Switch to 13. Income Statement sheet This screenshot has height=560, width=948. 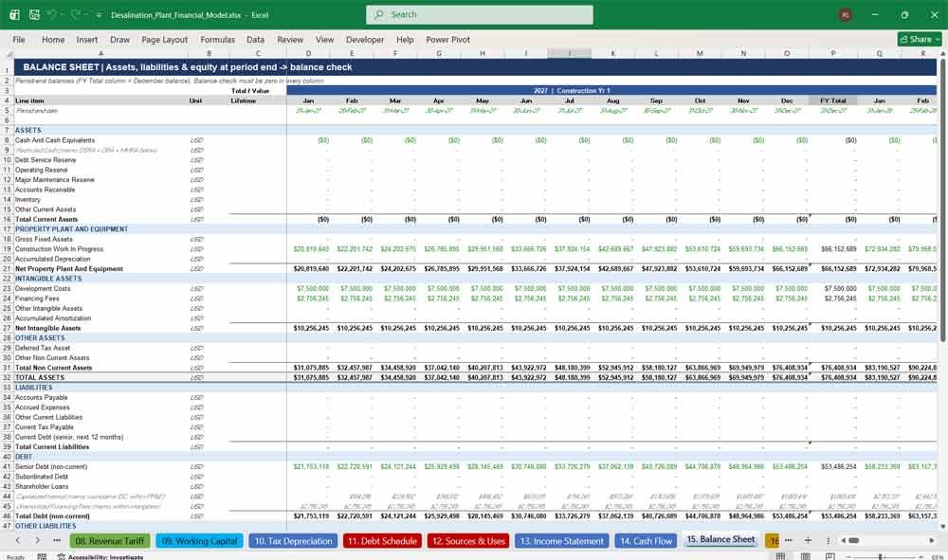point(561,541)
